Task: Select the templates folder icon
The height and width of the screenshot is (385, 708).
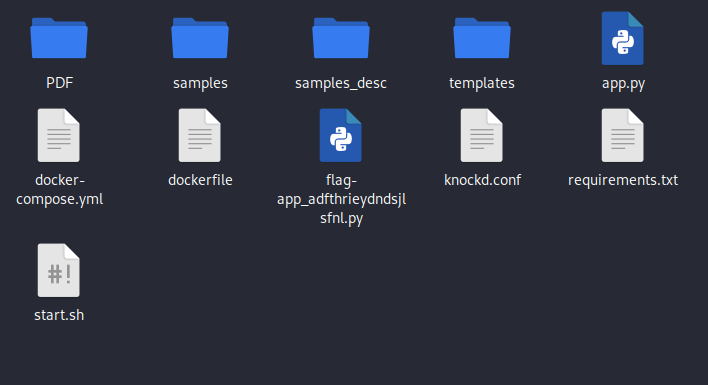Action: pos(482,38)
